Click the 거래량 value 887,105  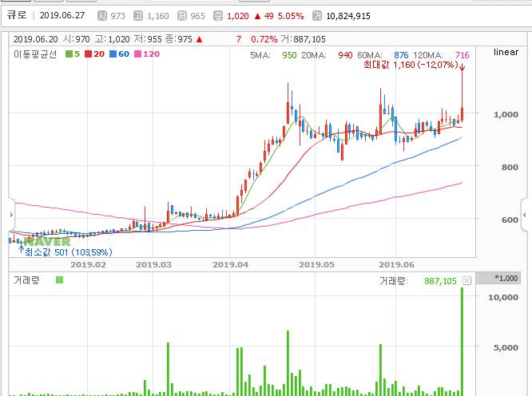440,281
